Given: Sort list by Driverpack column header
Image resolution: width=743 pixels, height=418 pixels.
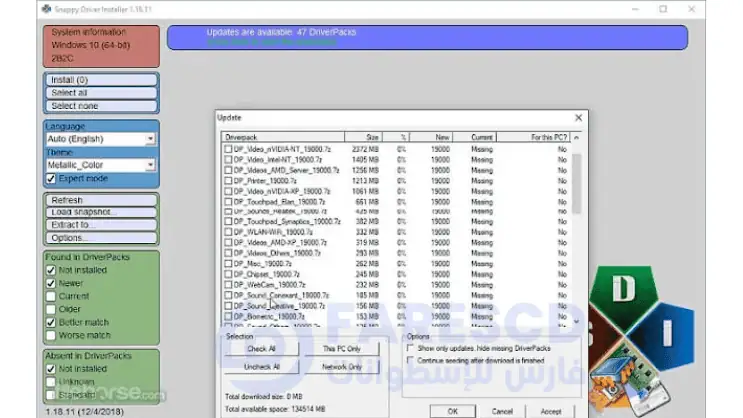Looking at the screenshot, I should tap(283, 137).
